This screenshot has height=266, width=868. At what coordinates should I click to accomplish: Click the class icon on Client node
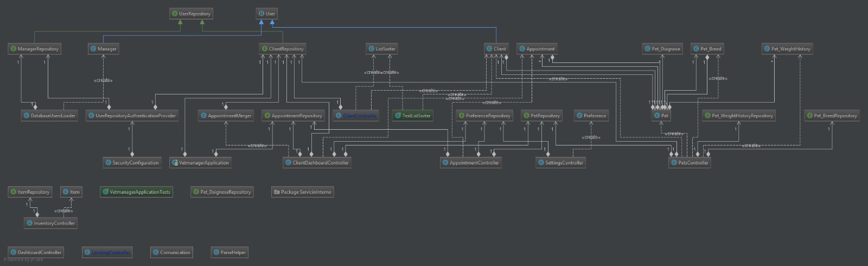tap(489, 49)
